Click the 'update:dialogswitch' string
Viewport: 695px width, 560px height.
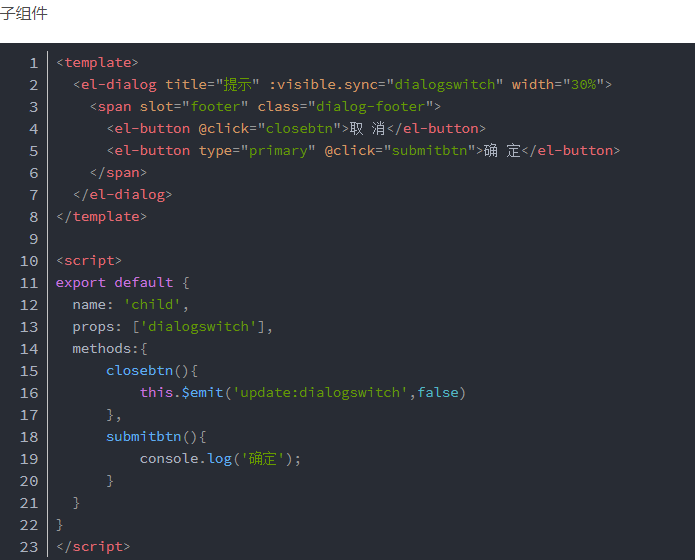pyautogui.click(x=320, y=392)
